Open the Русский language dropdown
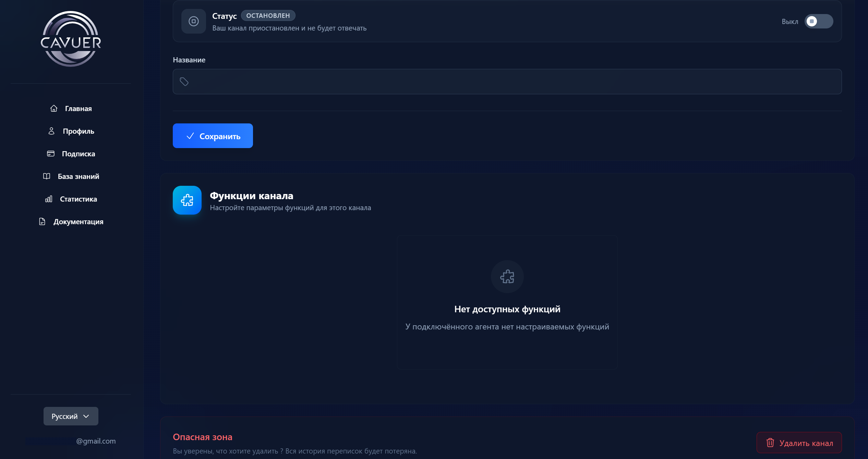 coord(71,416)
